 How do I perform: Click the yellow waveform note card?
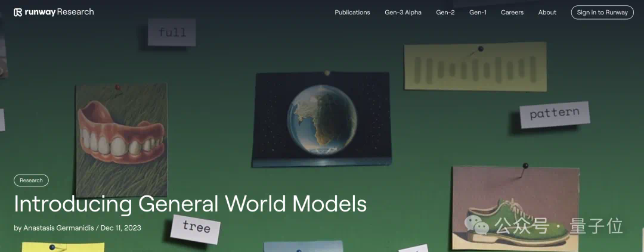[476, 66]
